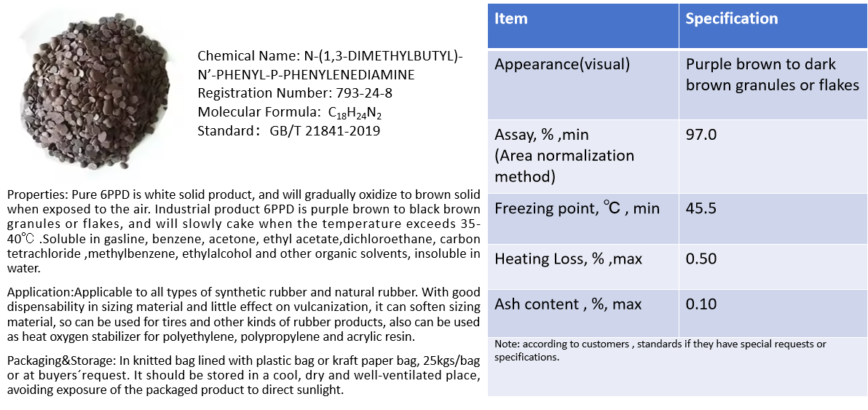Select the "Specification" column header

coord(732,19)
